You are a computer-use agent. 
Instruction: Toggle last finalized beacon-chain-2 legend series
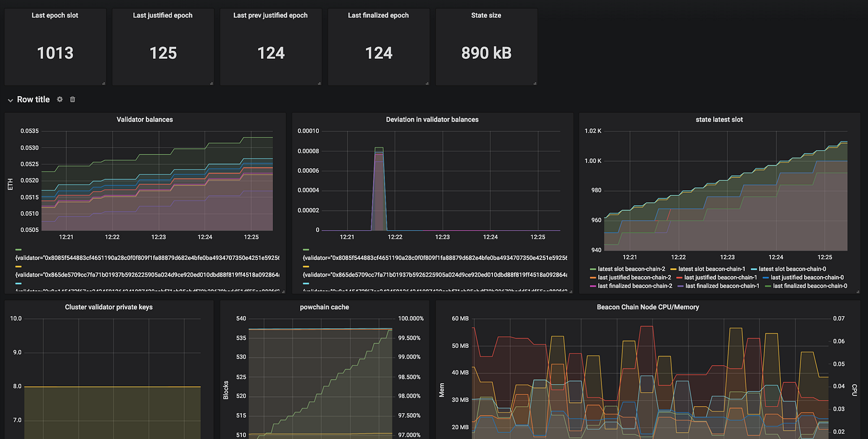630,286
